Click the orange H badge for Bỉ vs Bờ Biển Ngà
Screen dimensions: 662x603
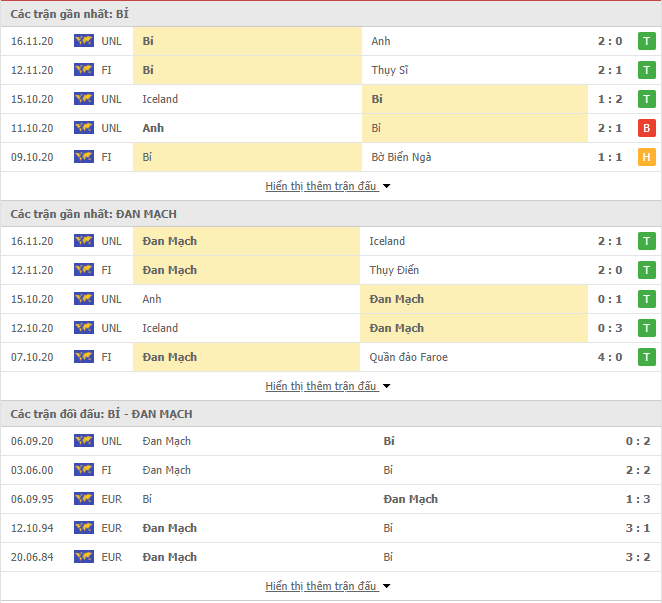click(646, 157)
